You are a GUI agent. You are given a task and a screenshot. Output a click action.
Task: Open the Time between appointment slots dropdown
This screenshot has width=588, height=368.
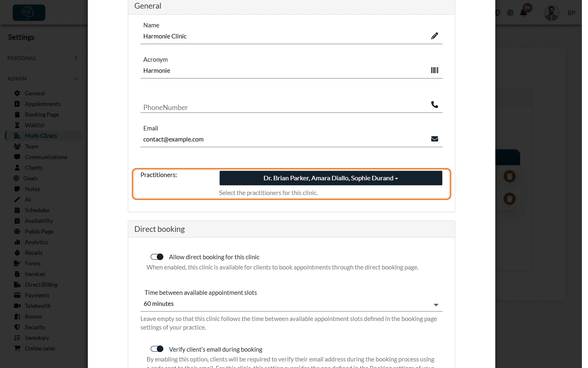[292, 304]
